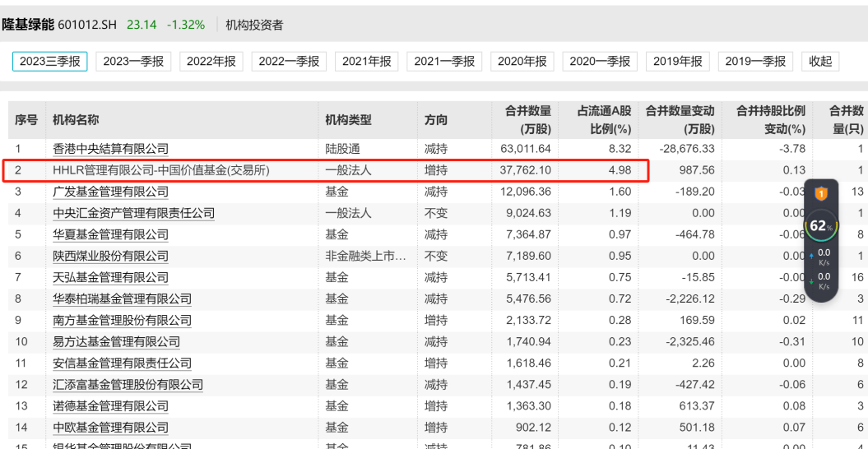This screenshot has height=449, width=868.
Task: Sort by 占流通A股比例(%) column header
Action: 604,120
